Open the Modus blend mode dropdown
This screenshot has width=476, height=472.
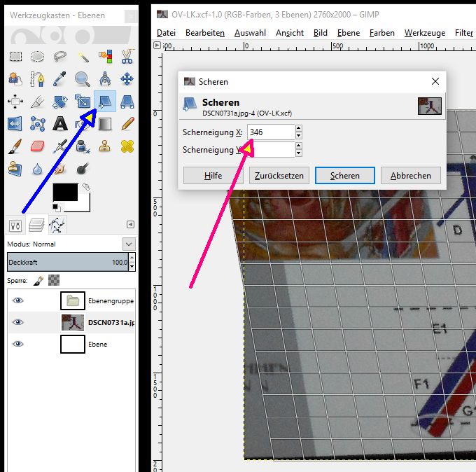point(128,244)
